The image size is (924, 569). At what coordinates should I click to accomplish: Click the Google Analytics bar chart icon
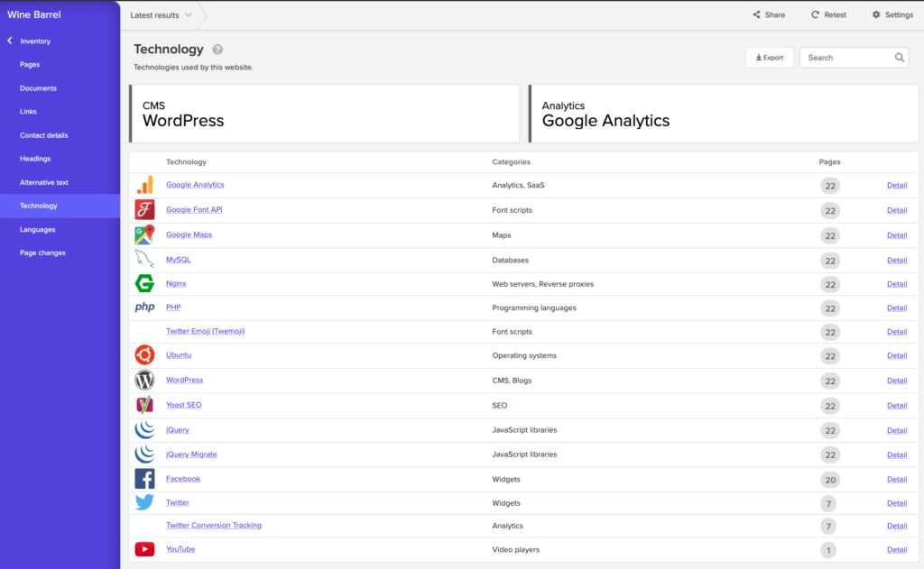[x=144, y=185]
